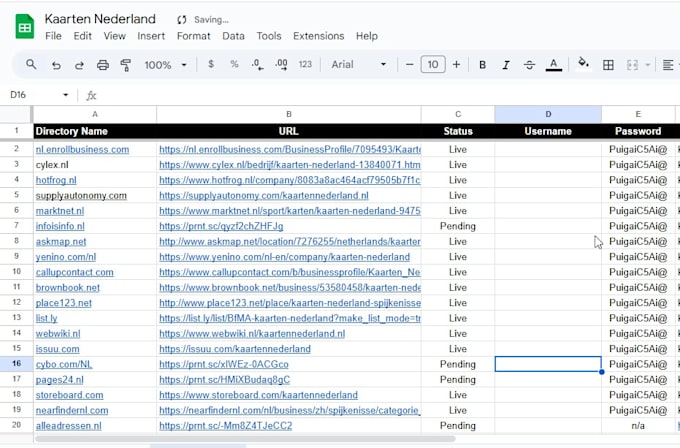Open the File menu
This screenshot has width=680, height=448.
click(x=53, y=36)
